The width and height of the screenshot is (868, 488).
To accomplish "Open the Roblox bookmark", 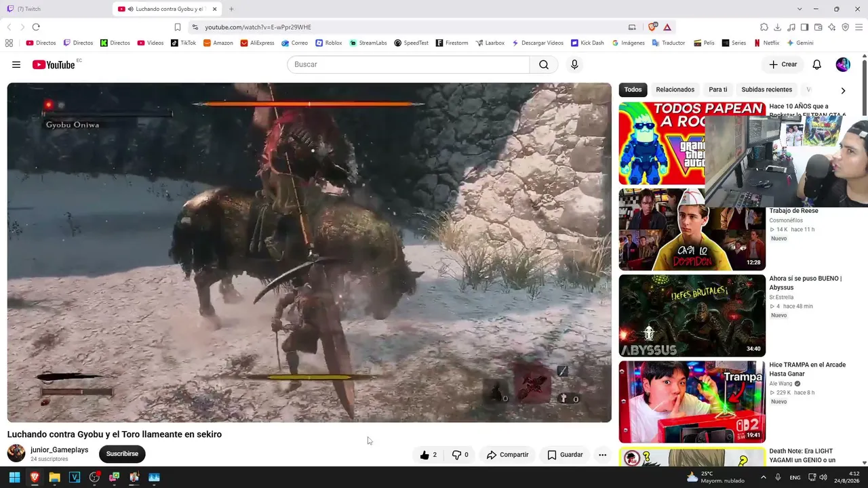I will coord(328,43).
